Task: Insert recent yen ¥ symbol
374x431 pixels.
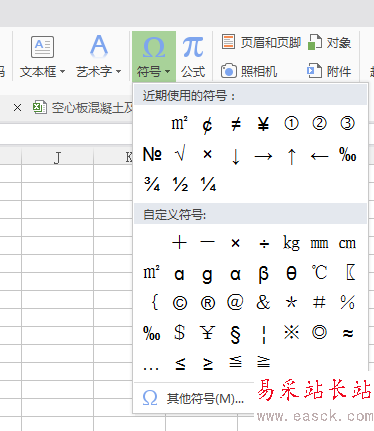Action: click(263, 124)
